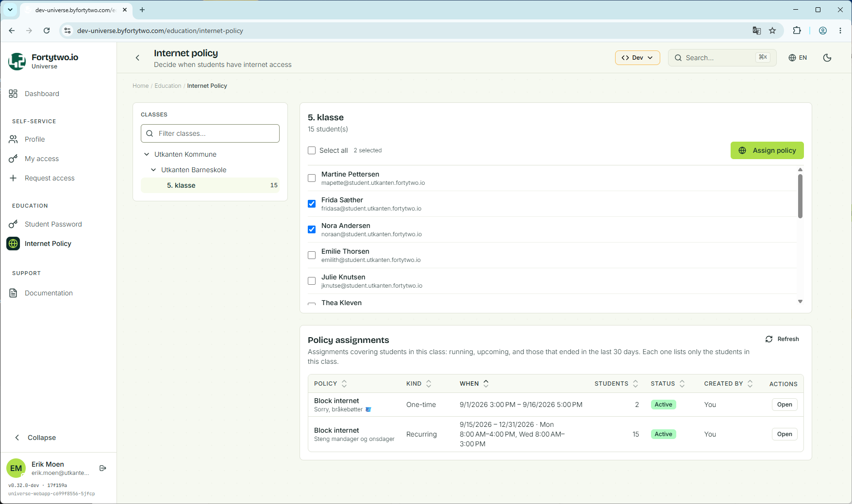Viewport: 852px width, 504px height.
Task: Sort assignments by the Policy column
Action: 331,384
